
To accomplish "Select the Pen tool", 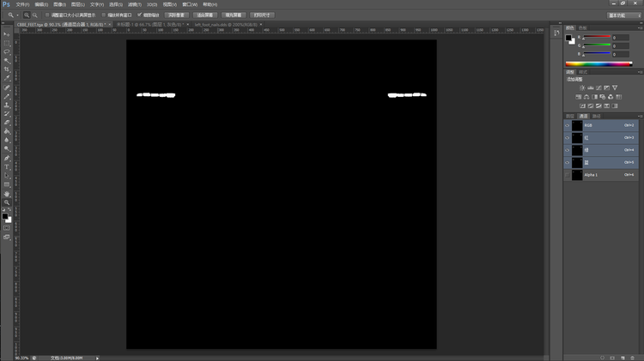I will click(x=7, y=158).
